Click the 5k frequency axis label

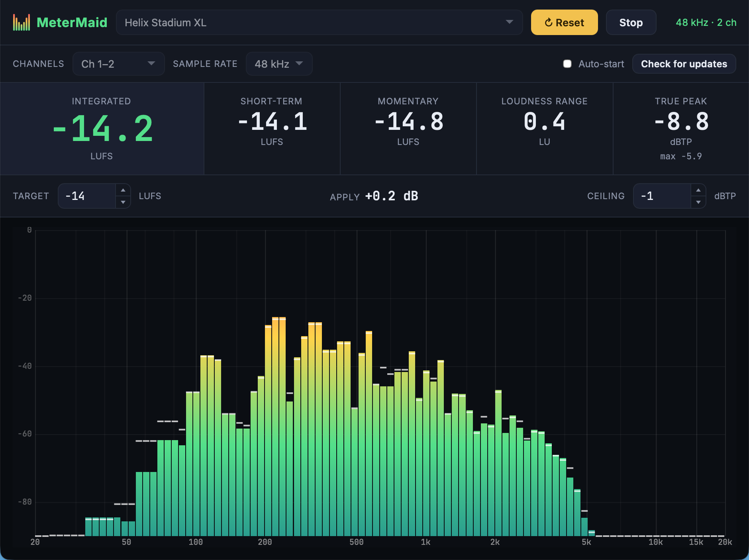[x=586, y=542]
